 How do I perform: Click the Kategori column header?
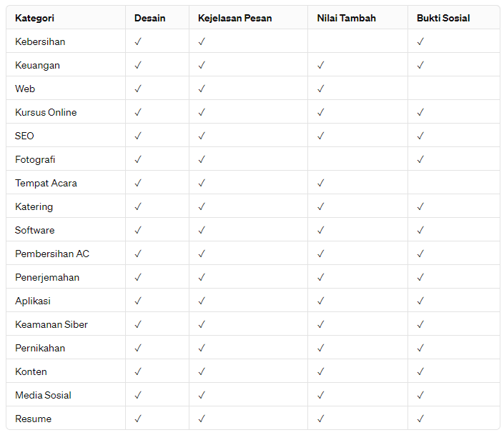pyautogui.click(x=34, y=18)
